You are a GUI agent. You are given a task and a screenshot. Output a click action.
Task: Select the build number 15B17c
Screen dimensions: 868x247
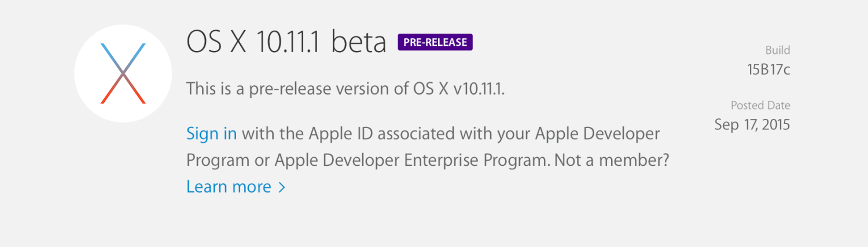(768, 70)
